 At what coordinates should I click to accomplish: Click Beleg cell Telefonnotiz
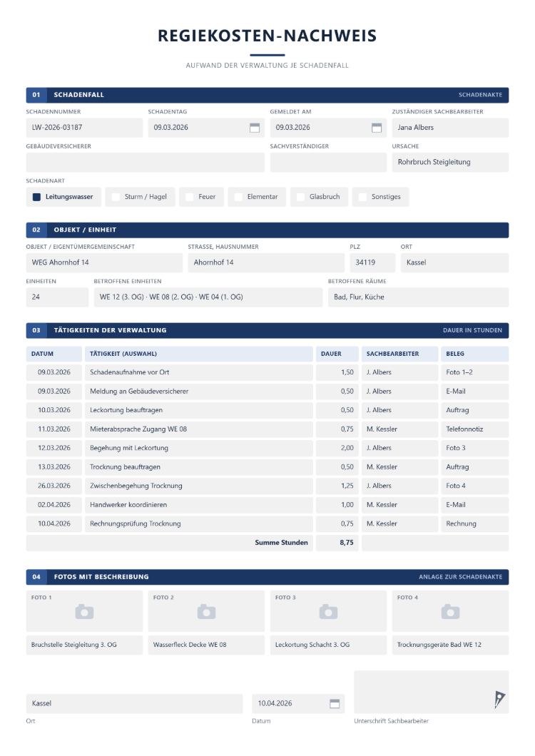474,429
